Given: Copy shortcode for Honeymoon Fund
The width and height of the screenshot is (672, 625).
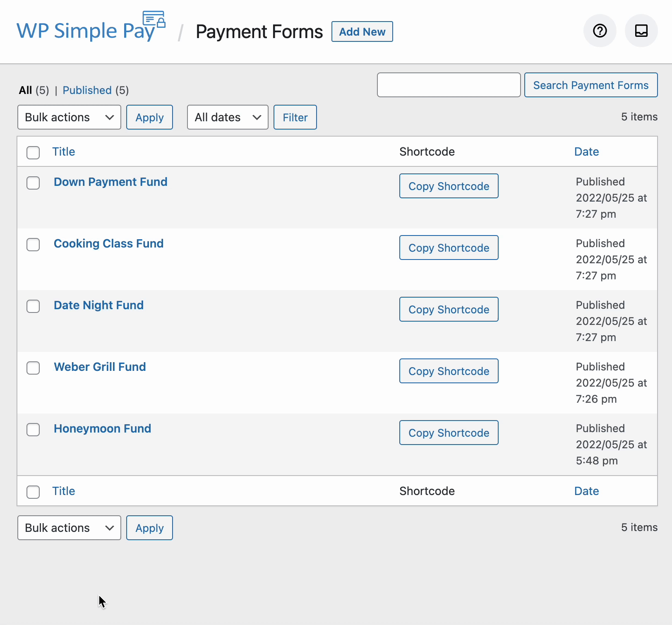Looking at the screenshot, I should pos(449,433).
